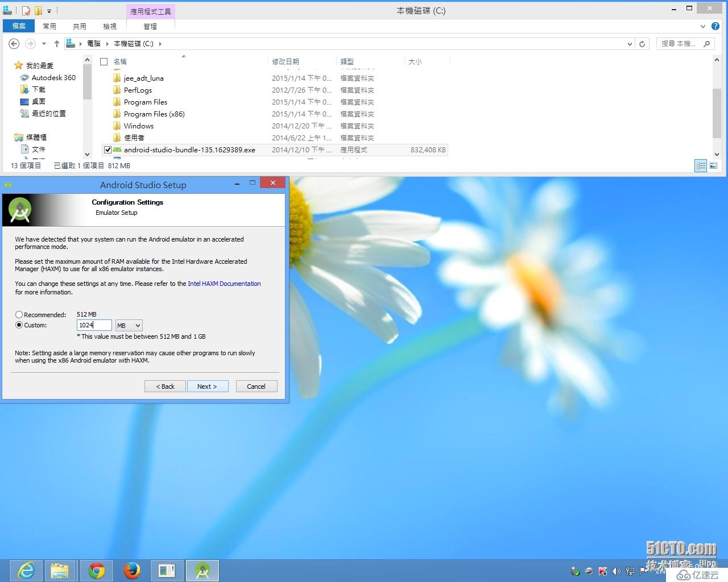Launch Google Chrome from the taskbar

(x=96, y=570)
